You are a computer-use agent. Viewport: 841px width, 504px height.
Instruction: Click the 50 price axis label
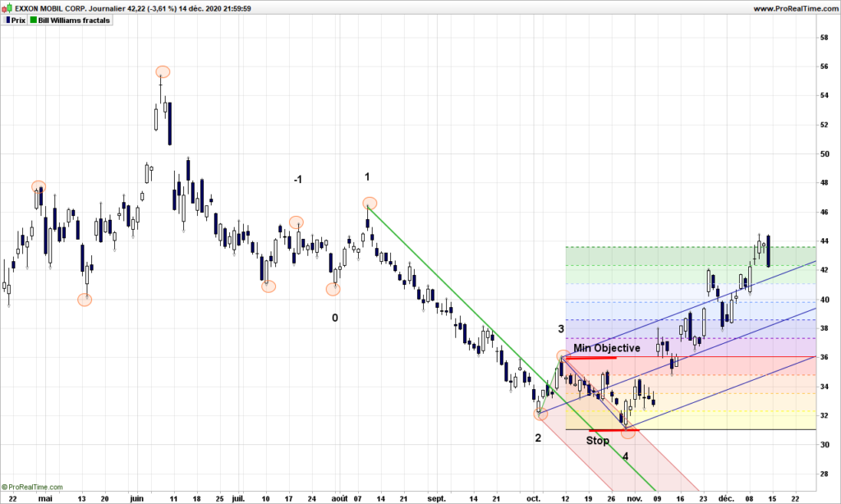tap(824, 153)
